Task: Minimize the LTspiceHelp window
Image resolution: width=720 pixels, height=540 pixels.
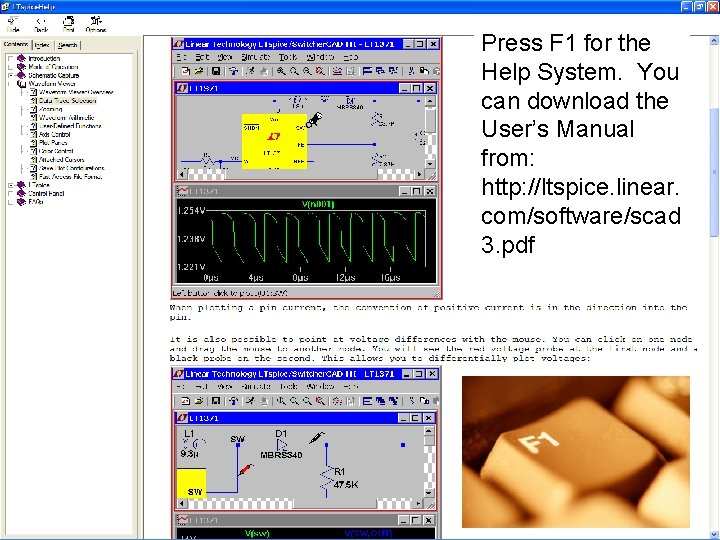Action: click(x=686, y=6)
